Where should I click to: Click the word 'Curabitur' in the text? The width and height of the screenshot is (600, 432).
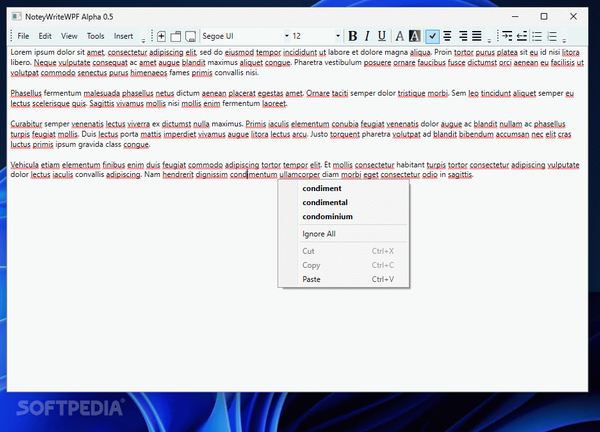tap(26, 124)
